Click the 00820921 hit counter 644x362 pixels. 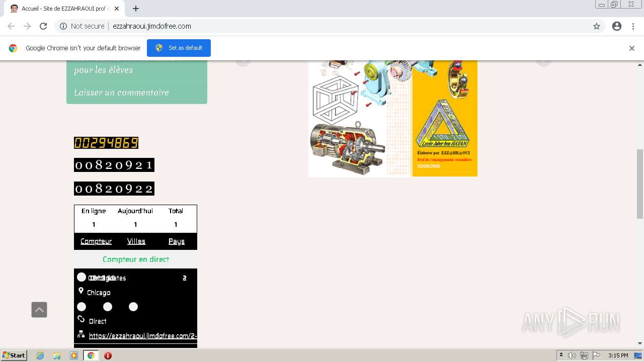(114, 165)
